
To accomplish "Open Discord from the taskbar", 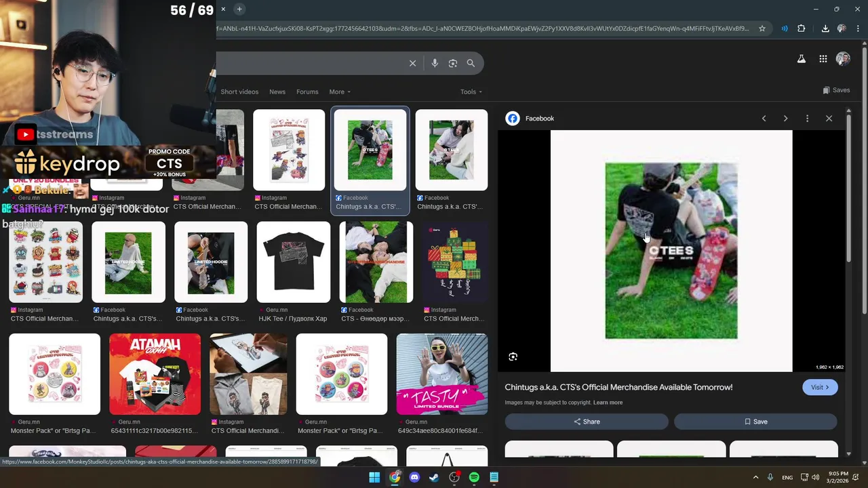I will pos(414,477).
